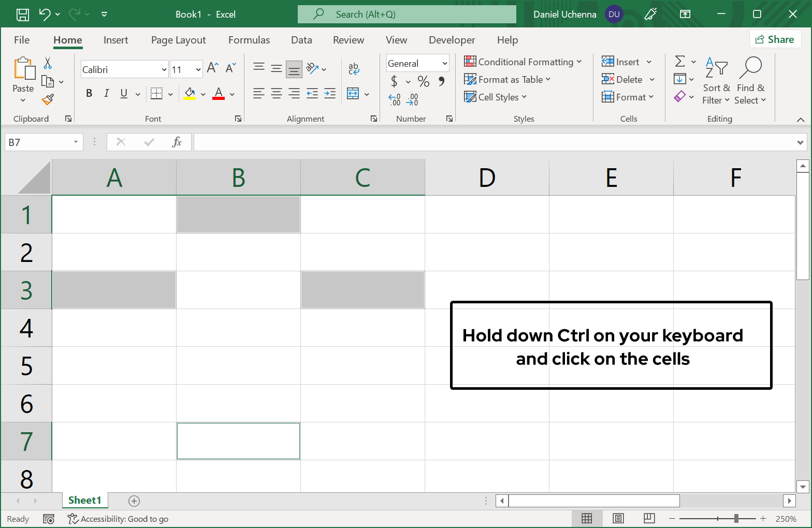Click the Wrap Text icon

(354, 69)
